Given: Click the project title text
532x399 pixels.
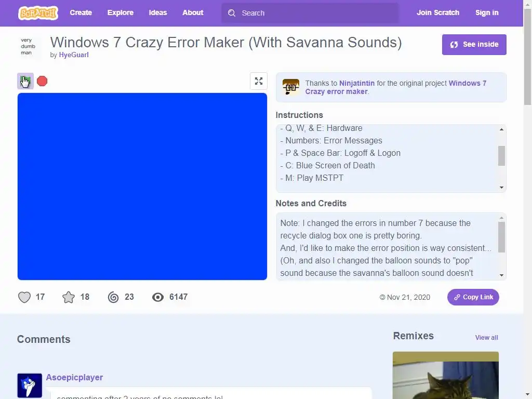Looking at the screenshot, I should click(x=226, y=43).
